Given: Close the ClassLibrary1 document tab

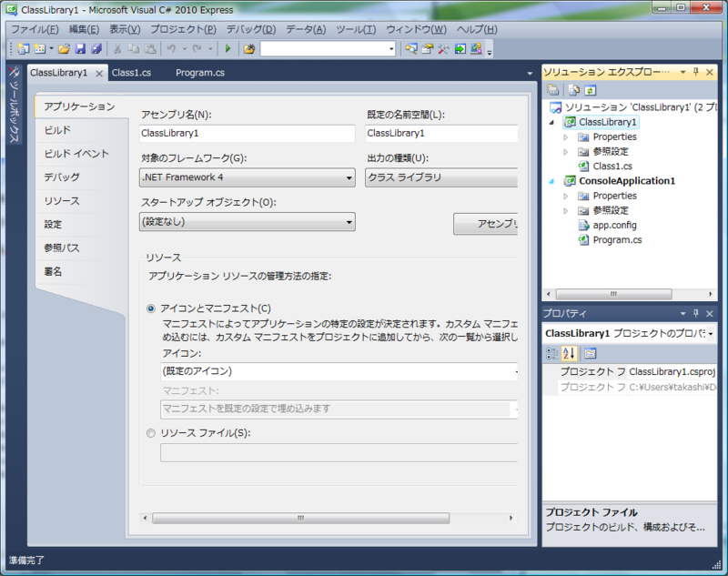Looking at the screenshot, I should coord(99,74).
